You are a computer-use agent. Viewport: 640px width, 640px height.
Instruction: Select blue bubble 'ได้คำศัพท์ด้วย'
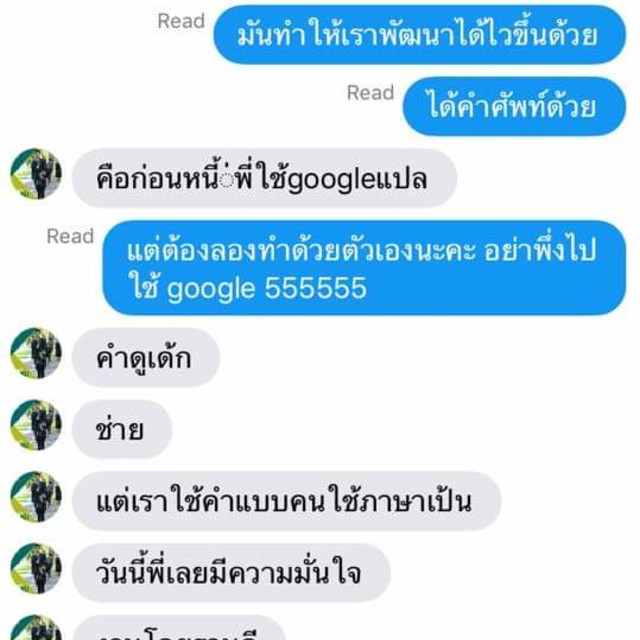[x=514, y=107]
